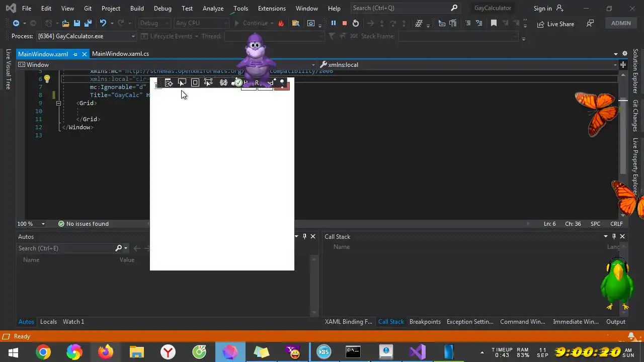The image size is (644, 362).
Task: Open the File menu
Action: 27,8
